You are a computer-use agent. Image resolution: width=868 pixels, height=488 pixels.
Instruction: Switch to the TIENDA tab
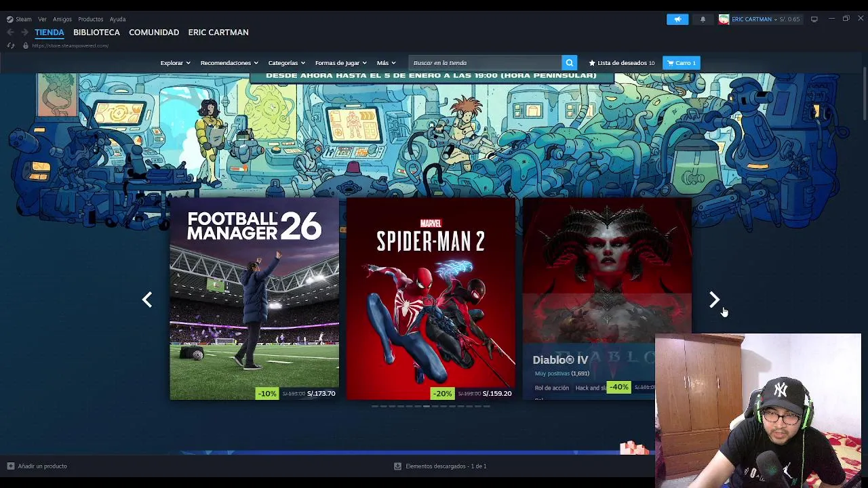(50, 33)
